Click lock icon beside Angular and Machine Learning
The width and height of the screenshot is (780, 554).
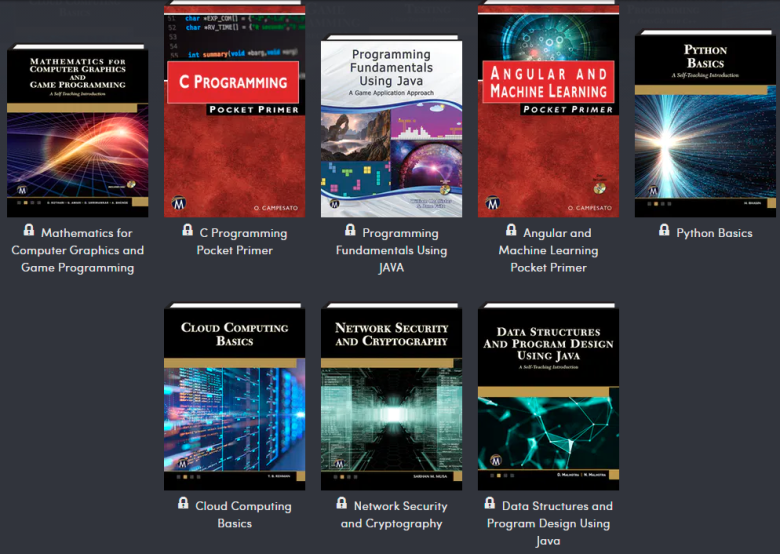click(x=511, y=230)
